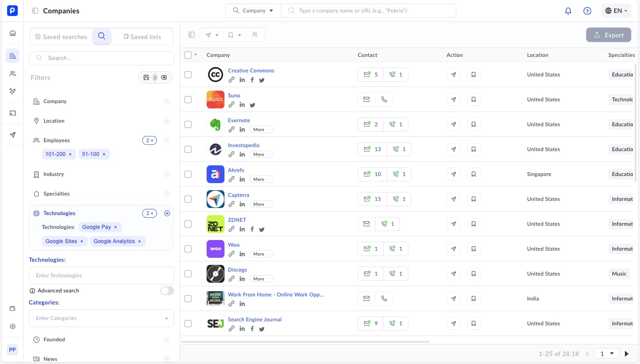Viewport: 640px width, 364px height.
Task: Check the box next to Ahrefs
Action: point(188,174)
